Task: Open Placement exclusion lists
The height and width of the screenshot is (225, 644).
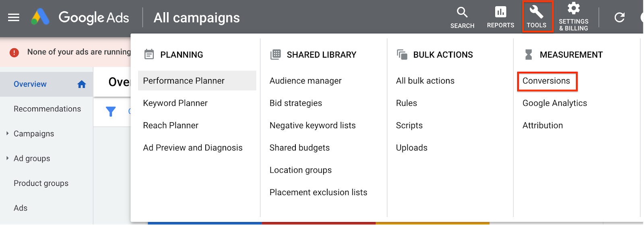Action: pos(318,192)
